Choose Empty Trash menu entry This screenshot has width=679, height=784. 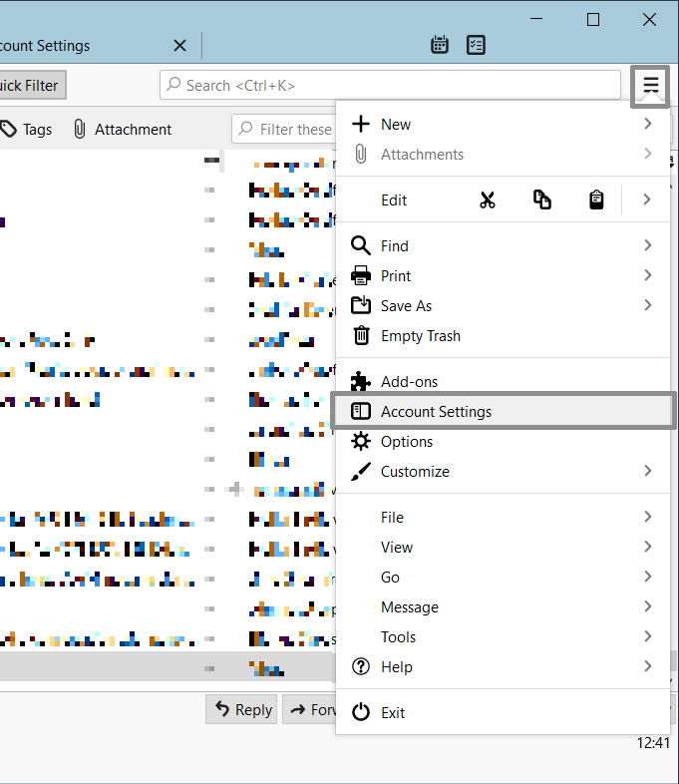coord(420,336)
